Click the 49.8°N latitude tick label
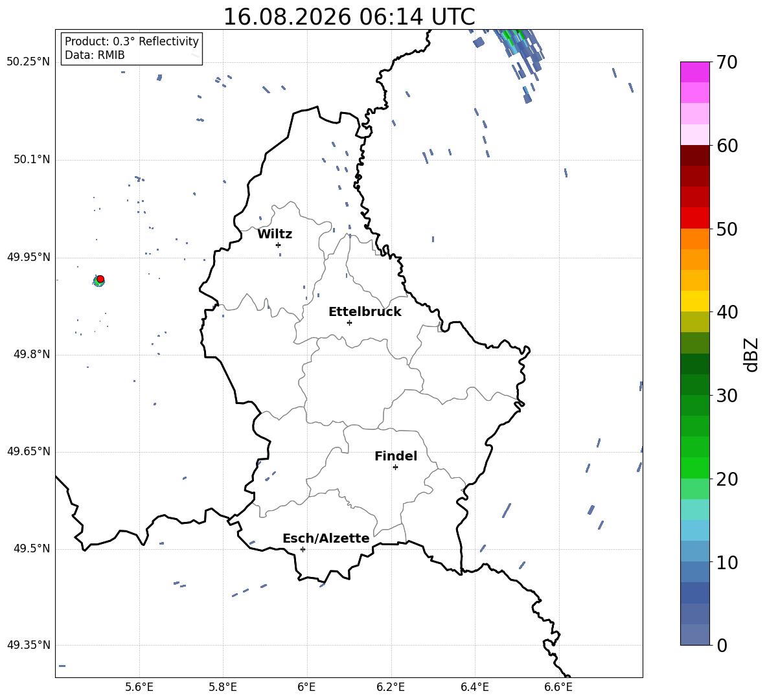Screen dimensions: 767x700 point(29,354)
